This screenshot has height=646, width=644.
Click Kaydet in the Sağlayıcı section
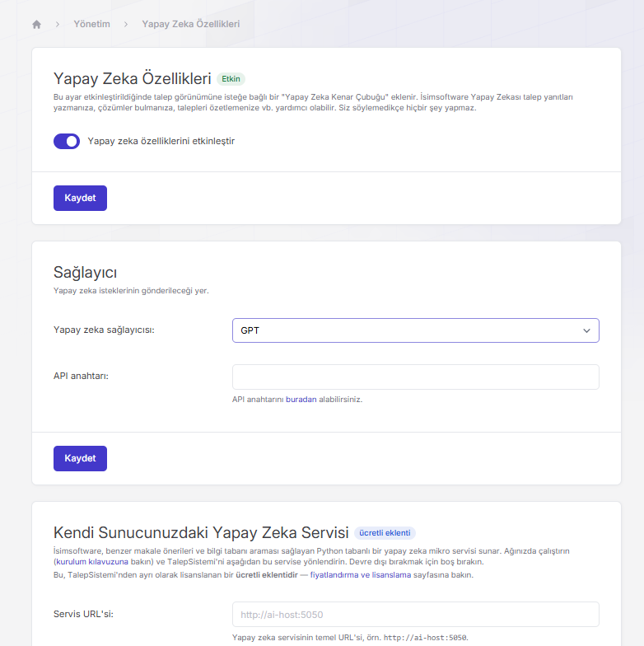[81, 458]
